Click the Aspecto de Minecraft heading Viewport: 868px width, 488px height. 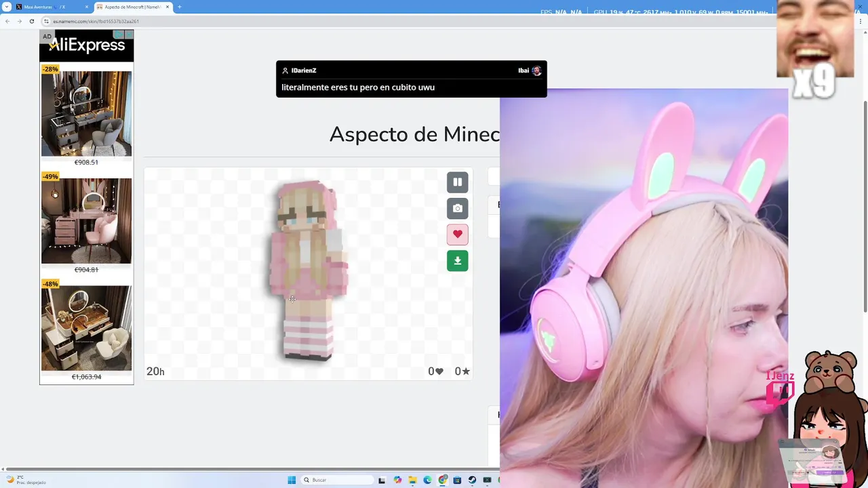[x=414, y=134]
